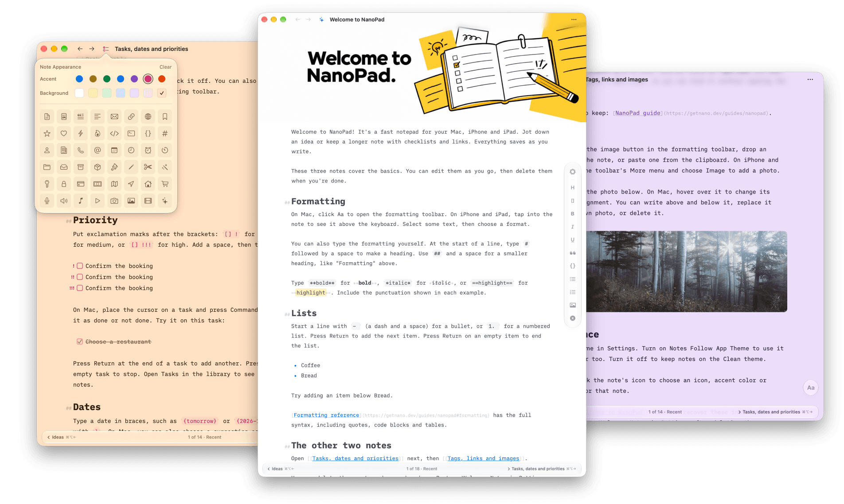The height and width of the screenshot is (504, 844).
Task: Click the forest photo in purple note
Action: click(687, 271)
